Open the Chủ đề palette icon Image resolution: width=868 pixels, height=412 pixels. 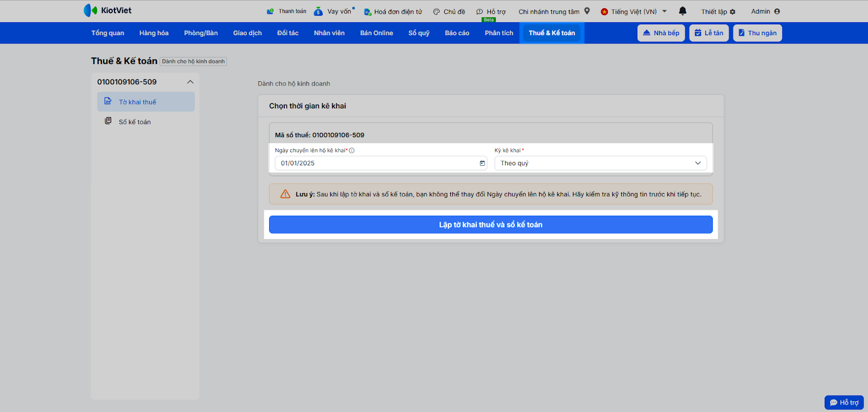point(436,12)
